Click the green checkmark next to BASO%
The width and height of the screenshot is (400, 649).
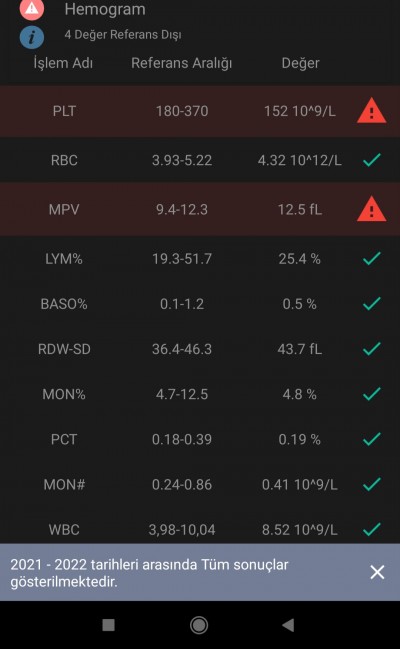(x=371, y=303)
